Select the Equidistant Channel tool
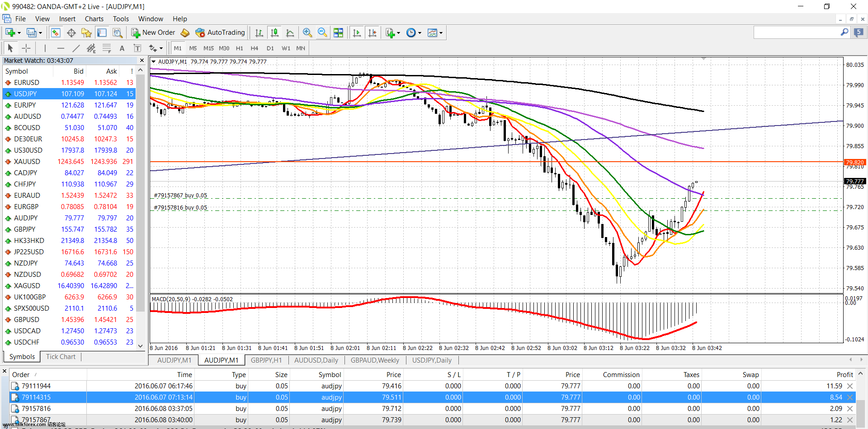Image resolution: width=868 pixels, height=429 pixels. tap(91, 48)
